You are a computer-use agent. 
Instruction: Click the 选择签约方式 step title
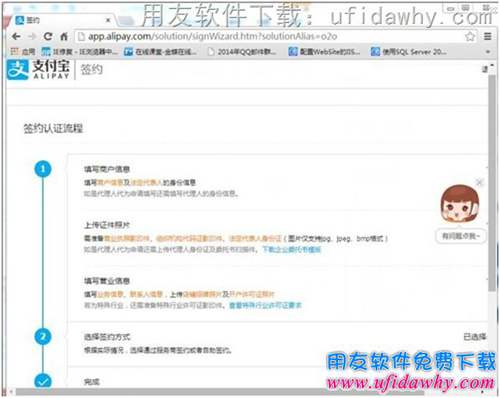[107, 337]
